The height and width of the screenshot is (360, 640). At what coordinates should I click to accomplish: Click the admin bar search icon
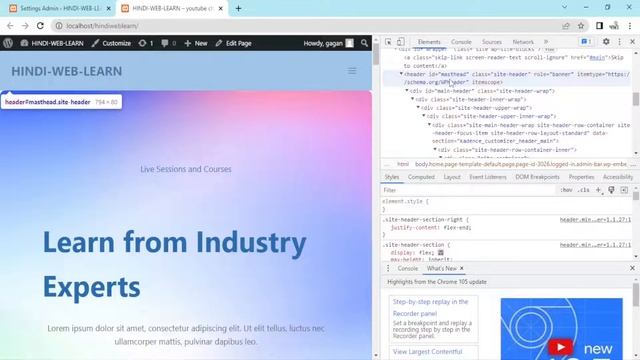pos(364,43)
